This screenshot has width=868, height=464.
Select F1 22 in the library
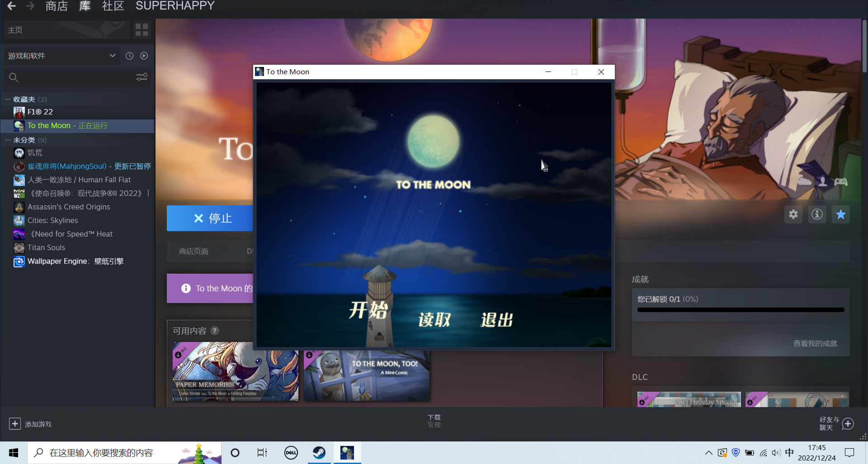[x=78, y=112]
